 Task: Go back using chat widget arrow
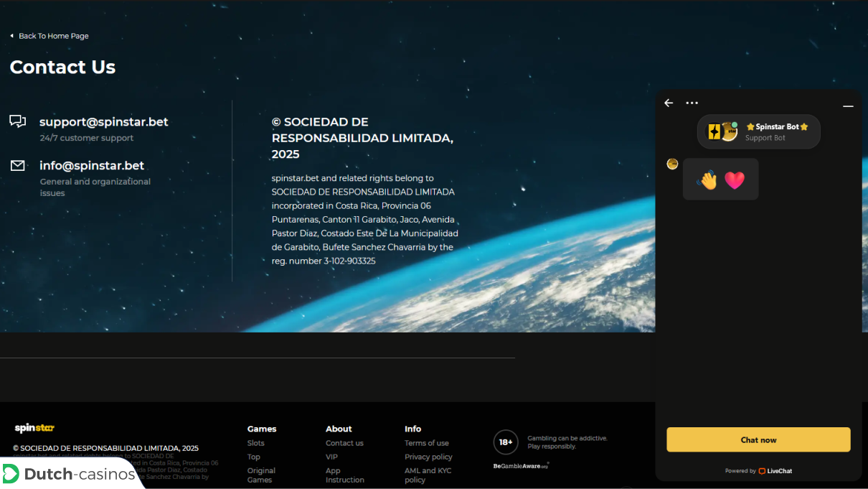click(669, 103)
